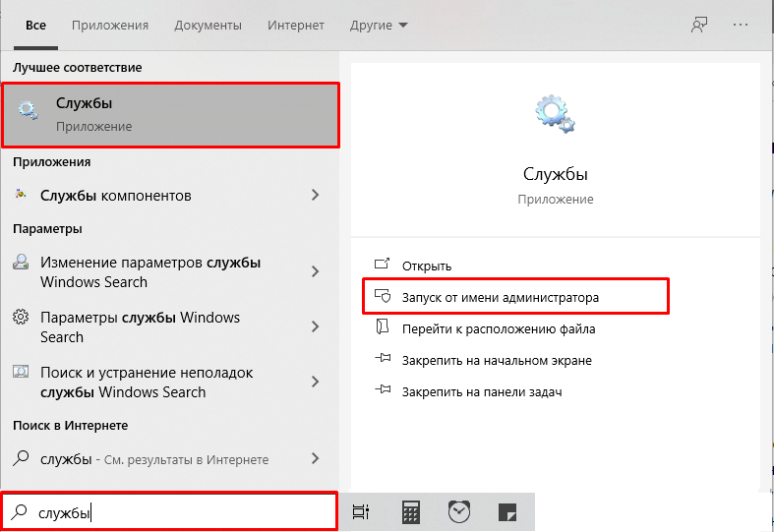Switch to the Все tab
The width and height of the screenshot is (774, 532).
click(35, 26)
